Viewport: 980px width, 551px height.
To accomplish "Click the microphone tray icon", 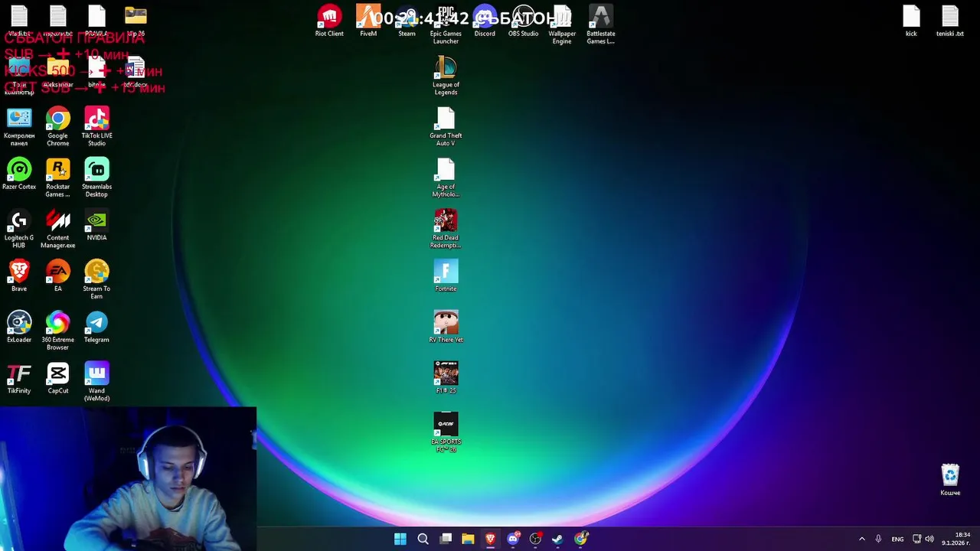I will click(878, 539).
